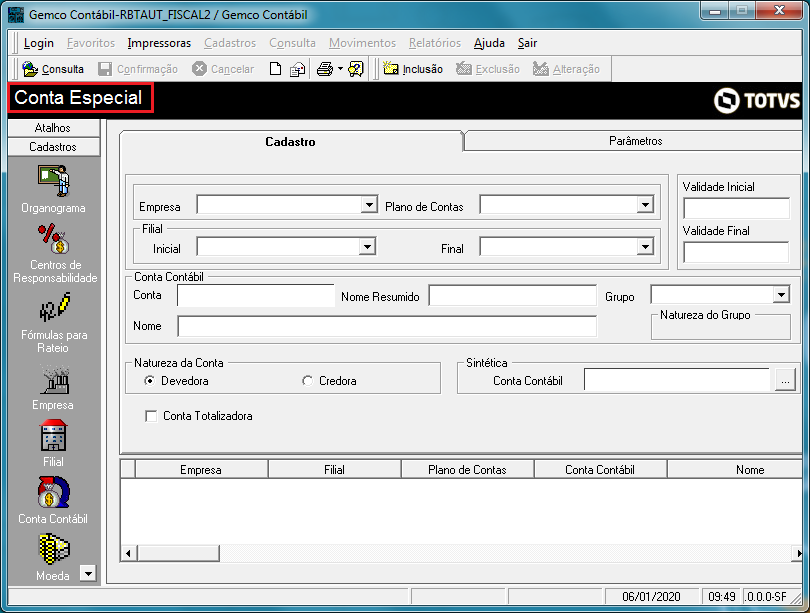Click the Nome Resumido input field
Viewport: 810px width, 613px height.
[512, 296]
